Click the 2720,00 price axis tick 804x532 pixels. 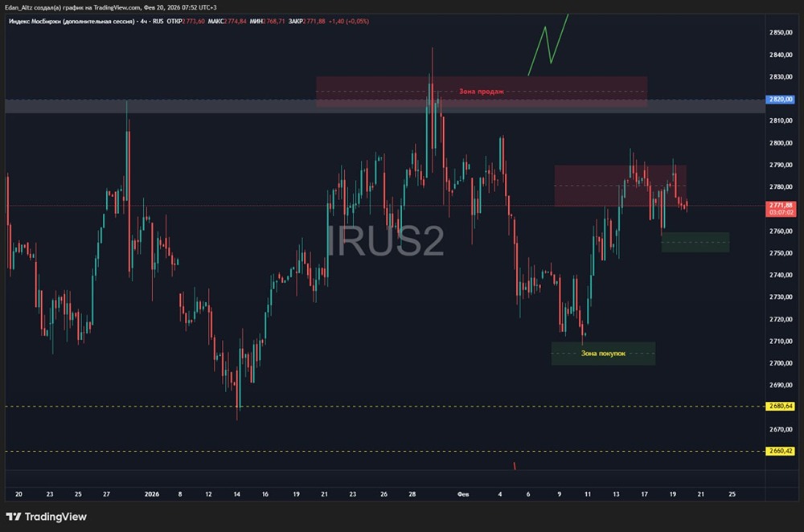pos(781,319)
